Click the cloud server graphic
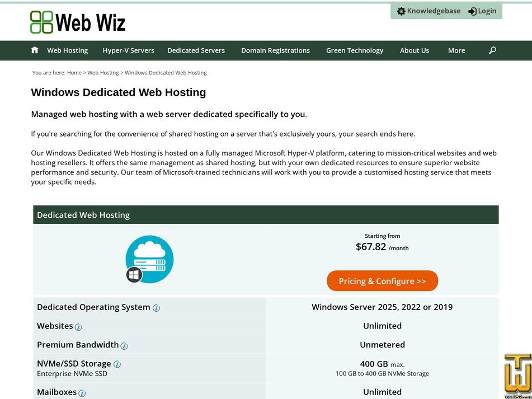This screenshot has width=532, height=399. pos(149,259)
